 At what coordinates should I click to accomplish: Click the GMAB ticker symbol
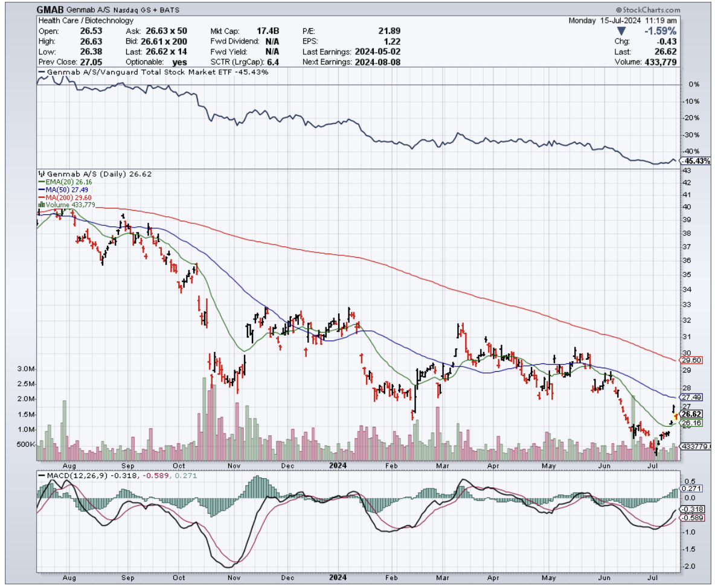[50, 10]
